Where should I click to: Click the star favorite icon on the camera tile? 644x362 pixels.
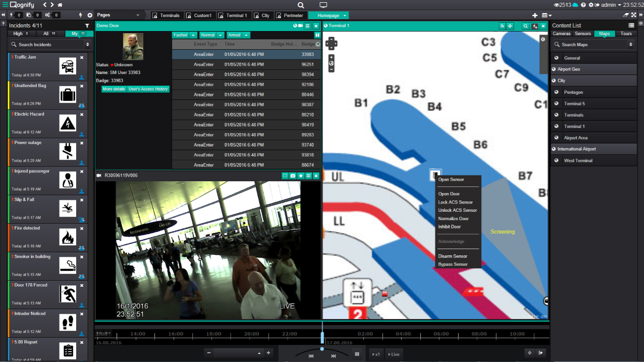[x=300, y=176]
